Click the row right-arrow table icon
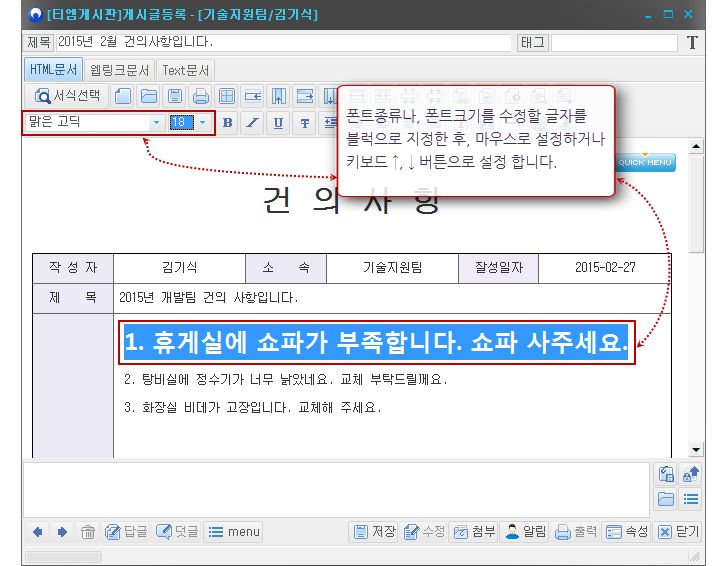This screenshot has width=727, height=566. click(305, 96)
